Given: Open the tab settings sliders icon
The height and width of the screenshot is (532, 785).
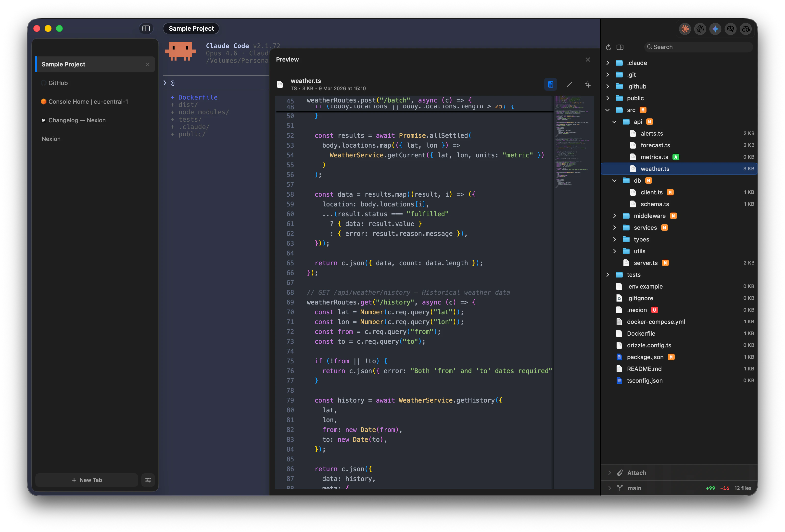Looking at the screenshot, I should [x=148, y=480].
